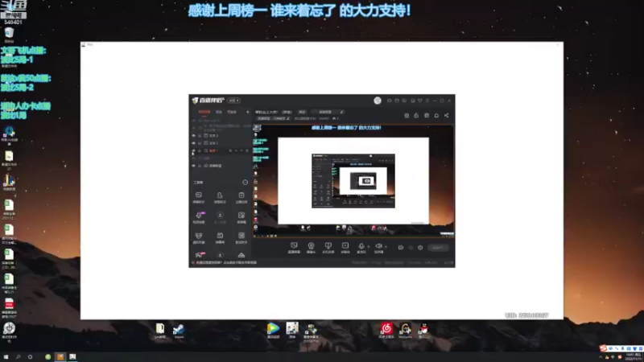
Task: Toggle the lock on the 文本 2 source
Action: tap(200, 135)
